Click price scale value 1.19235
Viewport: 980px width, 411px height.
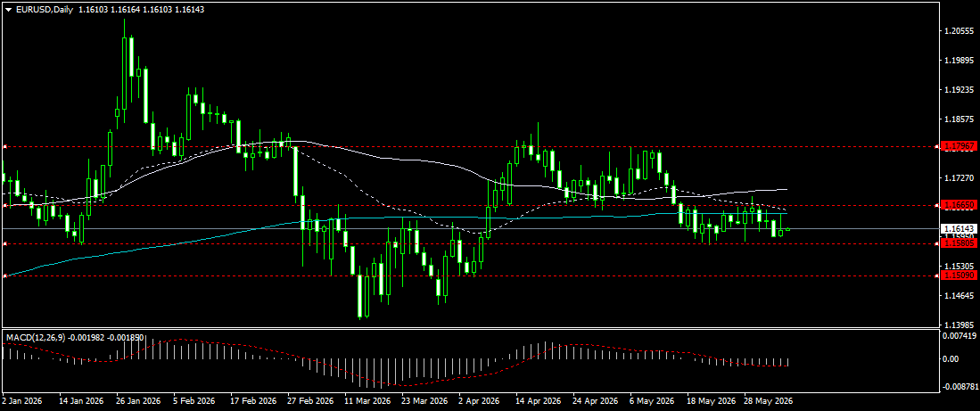(x=958, y=90)
